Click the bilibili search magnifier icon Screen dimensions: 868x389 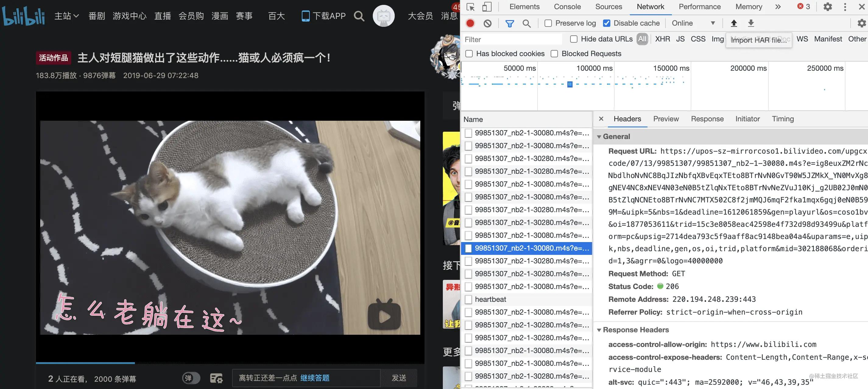359,16
